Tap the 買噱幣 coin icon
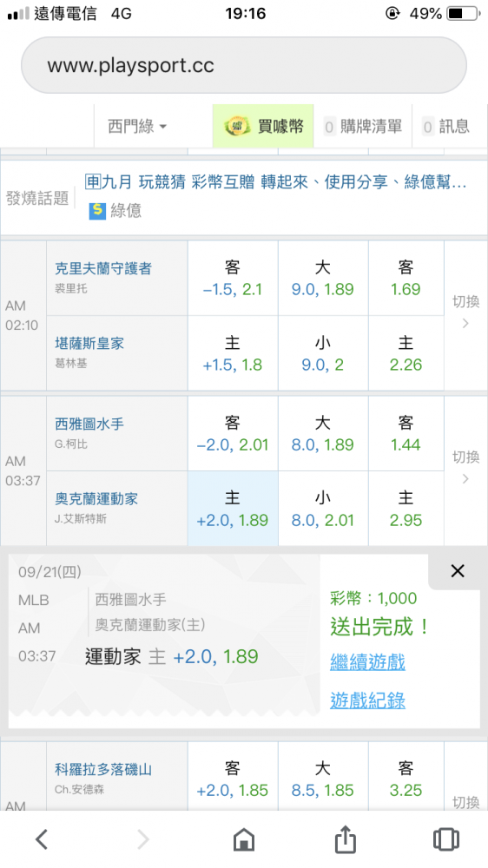 click(238, 126)
